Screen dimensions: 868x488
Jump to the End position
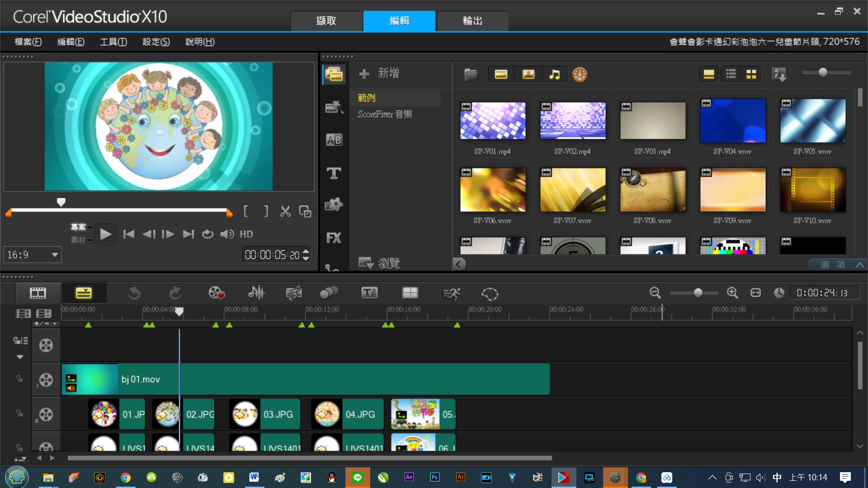click(188, 234)
